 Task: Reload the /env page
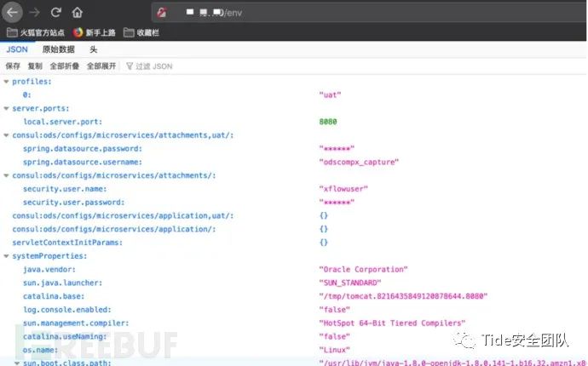[x=56, y=13]
